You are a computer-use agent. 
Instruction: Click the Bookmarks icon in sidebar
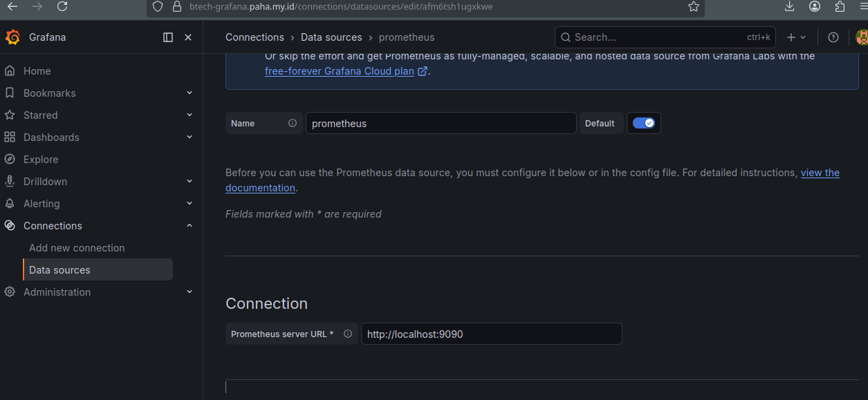click(10, 93)
